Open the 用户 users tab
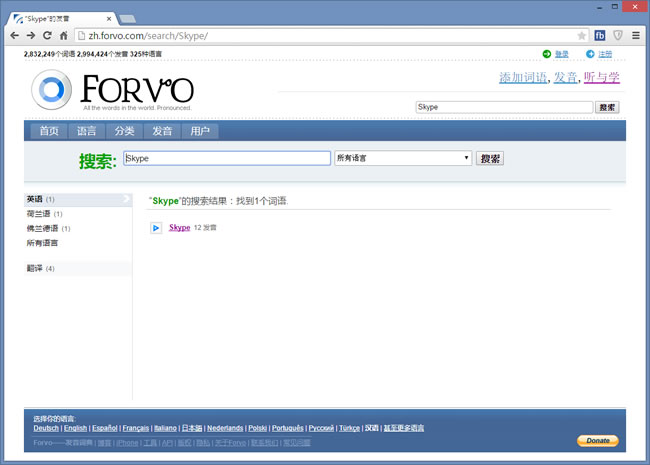The image size is (650, 465). tap(200, 131)
